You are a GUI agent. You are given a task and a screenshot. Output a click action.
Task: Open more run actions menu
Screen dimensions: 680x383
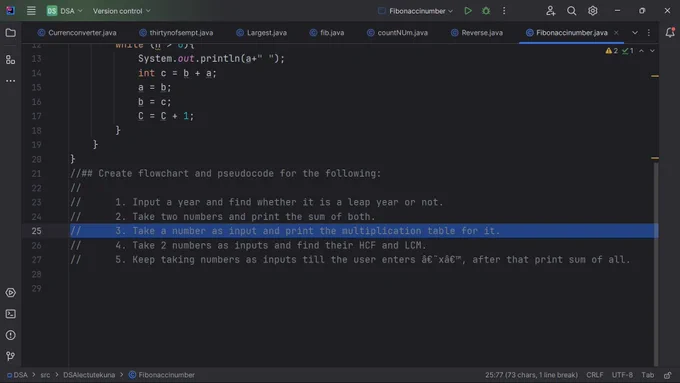(504, 11)
